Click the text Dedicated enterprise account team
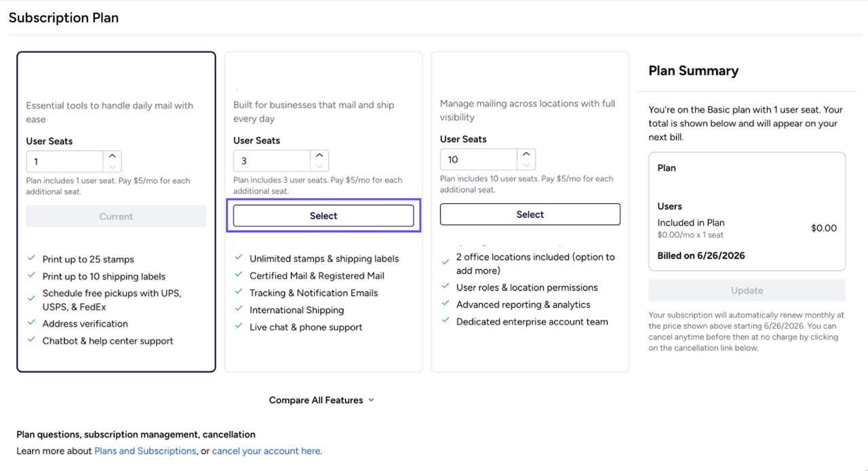The height and width of the screenshot is (471, 868). pos(532,322)
